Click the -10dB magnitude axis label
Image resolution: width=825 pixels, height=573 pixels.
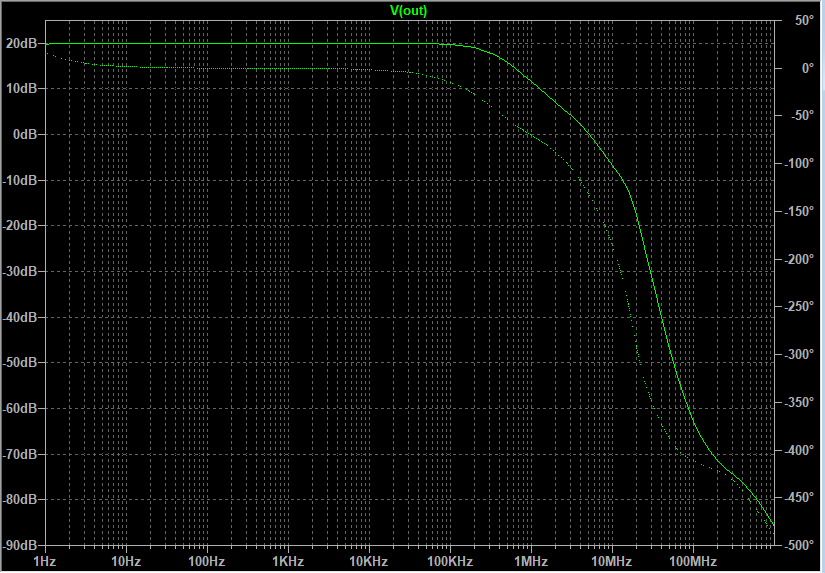(20, 180)
